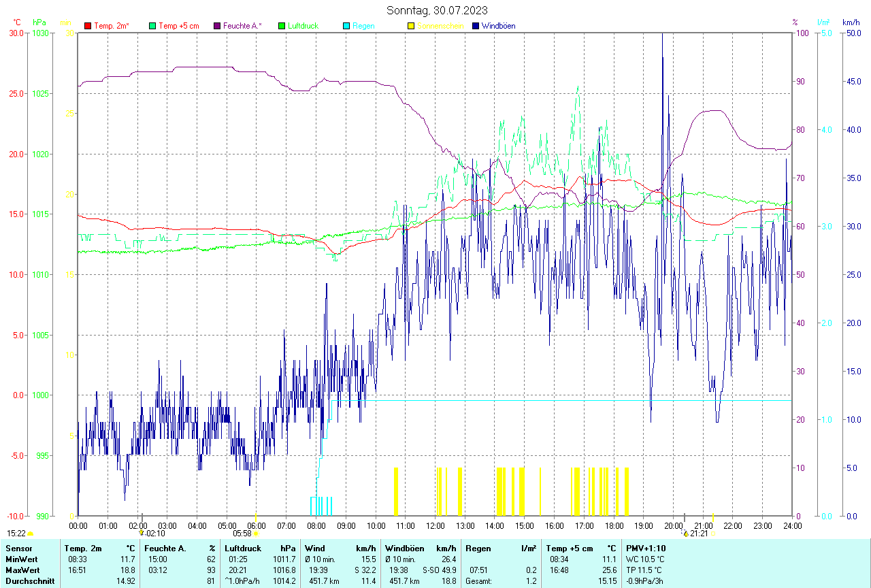Select the 'Sonnenschein' legend label
The height and width of the screenshot is (588, 871).
pyautogui.click(x=440, y=26)
